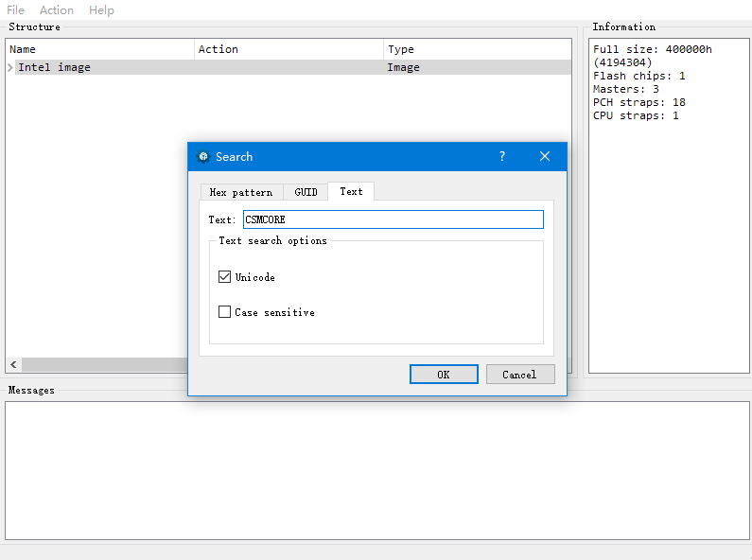The height and width of the screenshot is (560, 752).
Task: Open the Help menu
Action: point(101,10)
